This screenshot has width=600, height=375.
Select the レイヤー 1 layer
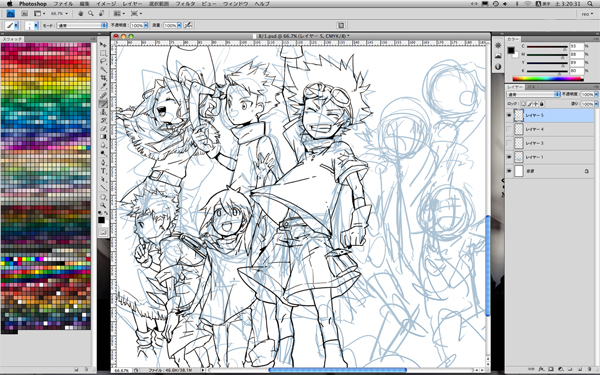550,157
